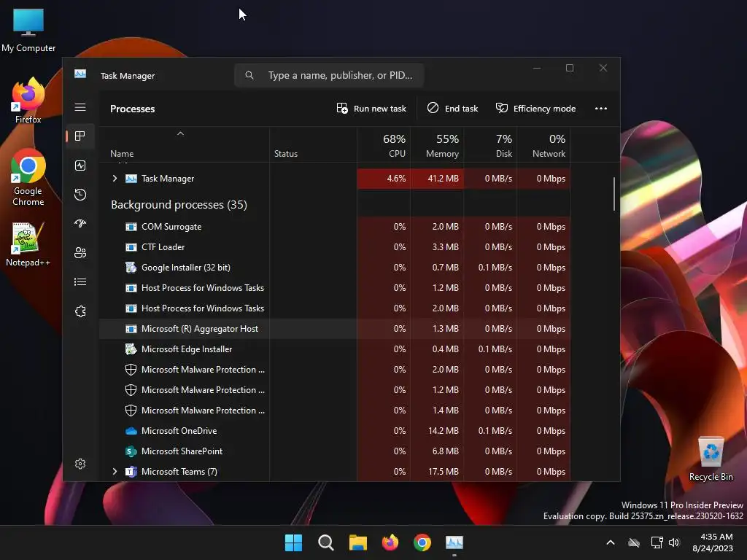Image resolution: width=747 pixels, height=560 pixels.
Task: Sort by the Status column header
Action: coord(313,145)
